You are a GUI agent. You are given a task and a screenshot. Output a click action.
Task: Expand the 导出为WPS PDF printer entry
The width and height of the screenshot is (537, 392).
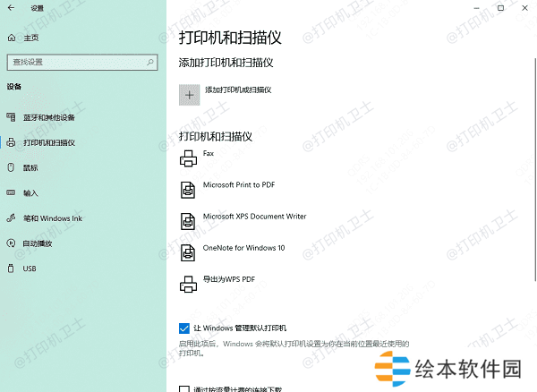pos(230,279)
